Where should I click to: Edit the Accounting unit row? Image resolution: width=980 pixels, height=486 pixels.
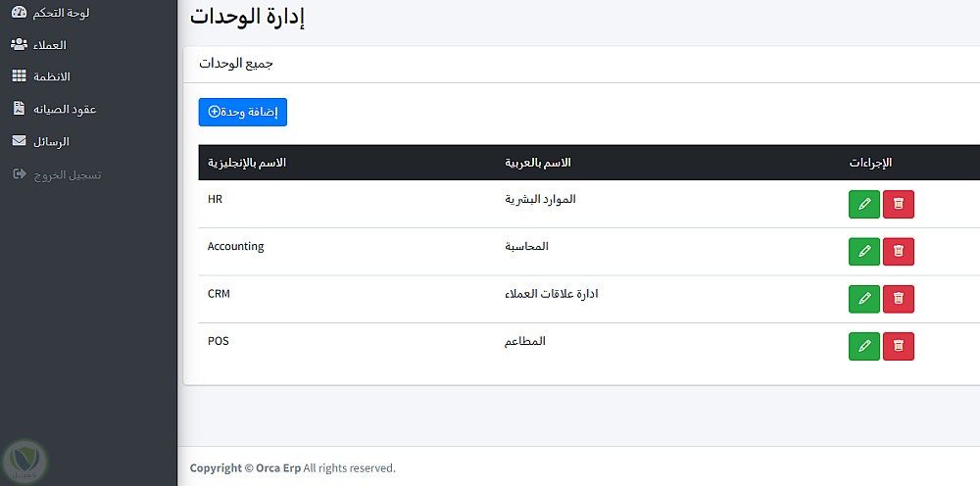(x=863, y=252)
